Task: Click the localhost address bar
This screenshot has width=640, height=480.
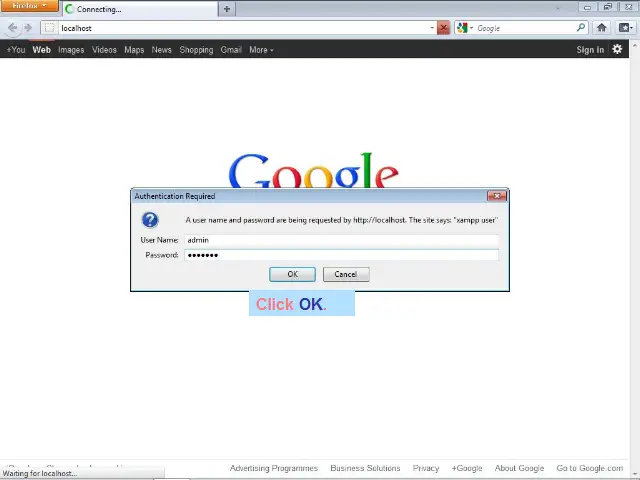Action: click(243, 28)
